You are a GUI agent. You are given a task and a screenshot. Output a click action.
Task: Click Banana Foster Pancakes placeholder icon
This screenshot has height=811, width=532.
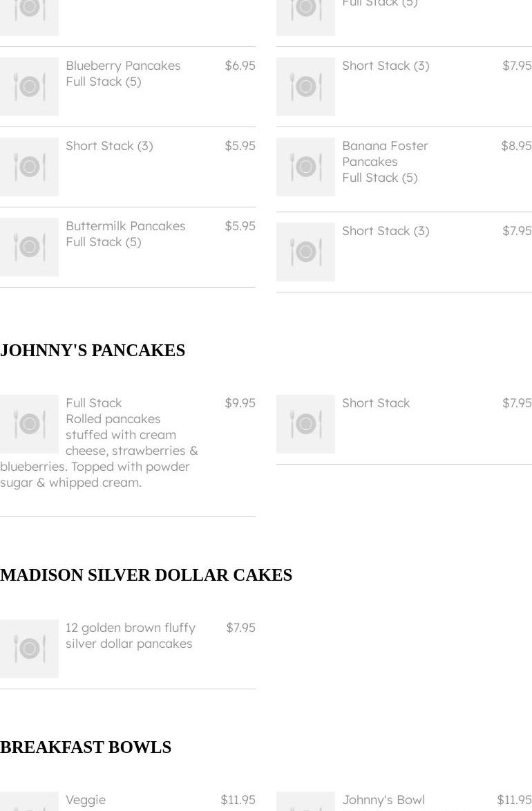point(305,167)
